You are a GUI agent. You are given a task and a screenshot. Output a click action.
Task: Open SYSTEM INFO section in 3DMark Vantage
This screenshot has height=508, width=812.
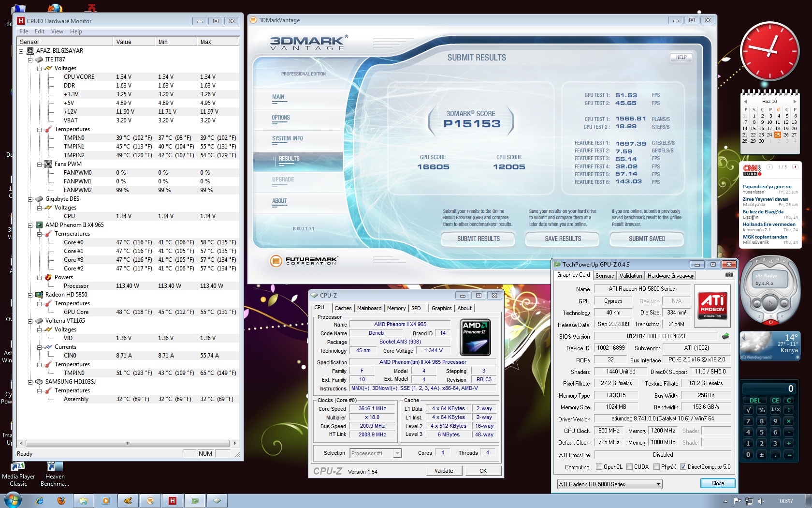click(288, 138)
